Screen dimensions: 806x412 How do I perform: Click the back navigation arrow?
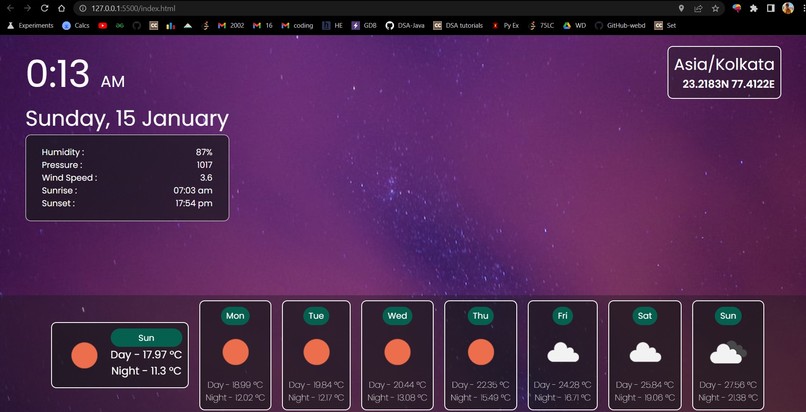point(10,8)
